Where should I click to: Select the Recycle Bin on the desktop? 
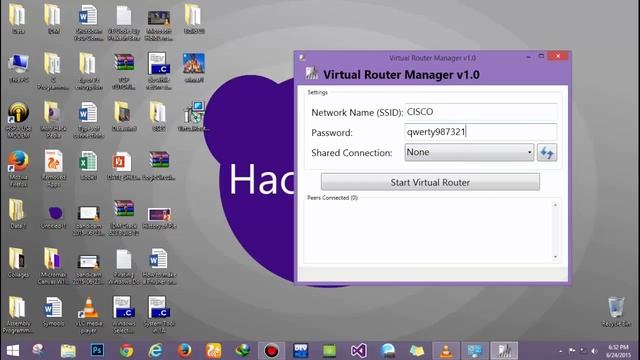coord(616,312)
